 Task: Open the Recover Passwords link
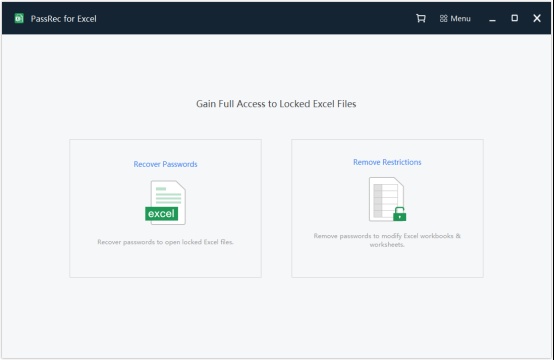(165, 164)
